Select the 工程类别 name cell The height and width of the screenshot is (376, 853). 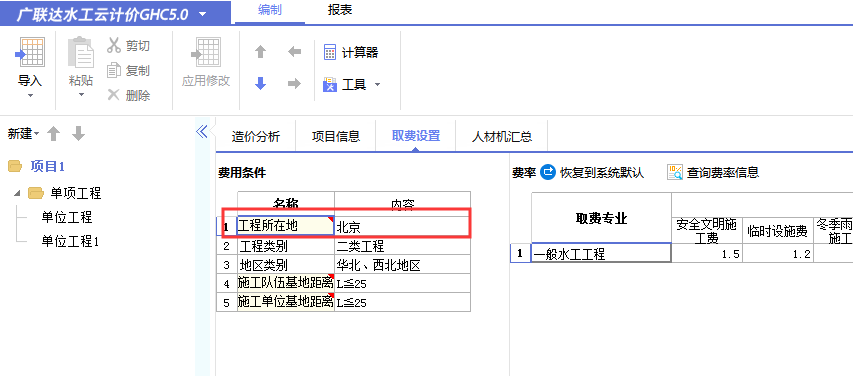pos(286,246)
